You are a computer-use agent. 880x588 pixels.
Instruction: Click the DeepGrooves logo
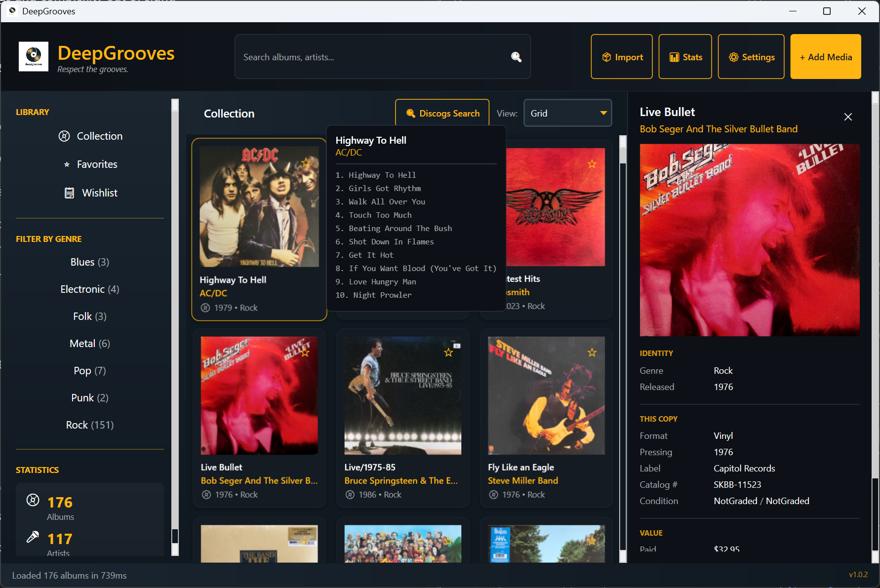33,56
